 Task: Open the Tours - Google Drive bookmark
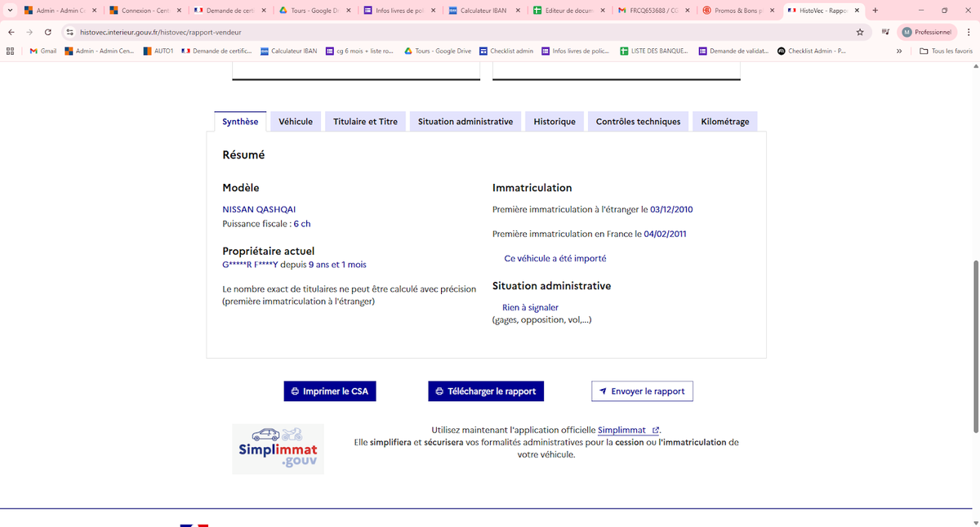(x=438, y=51)
